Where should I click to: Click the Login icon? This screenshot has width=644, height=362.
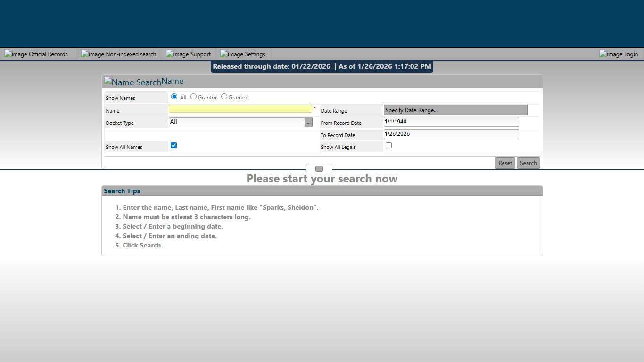pos(618,54)
